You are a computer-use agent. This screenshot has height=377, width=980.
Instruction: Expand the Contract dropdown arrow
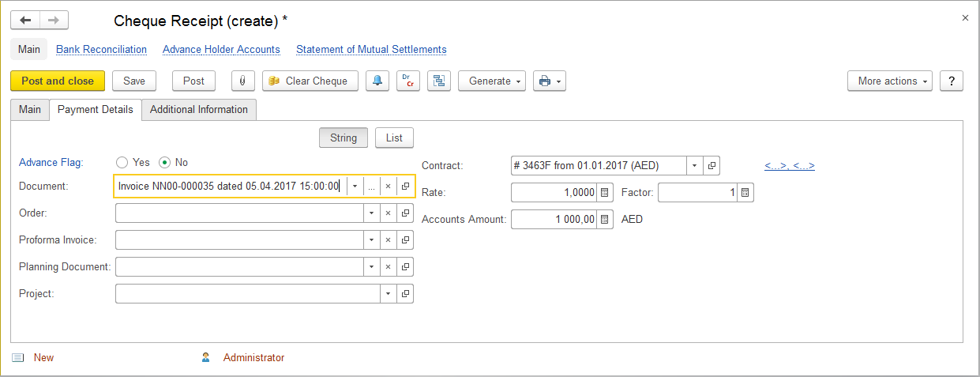[694, 166]
